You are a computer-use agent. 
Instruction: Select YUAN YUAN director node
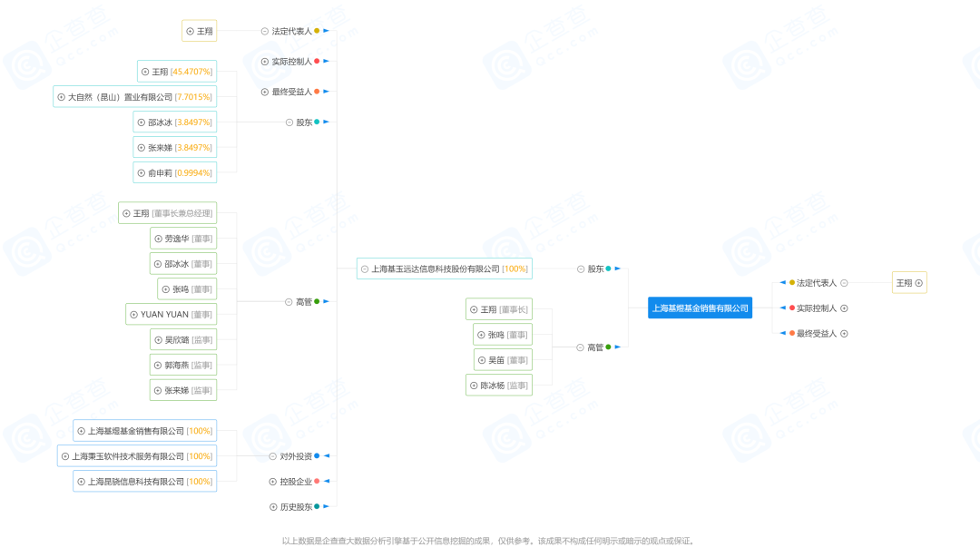coord(171,315)
